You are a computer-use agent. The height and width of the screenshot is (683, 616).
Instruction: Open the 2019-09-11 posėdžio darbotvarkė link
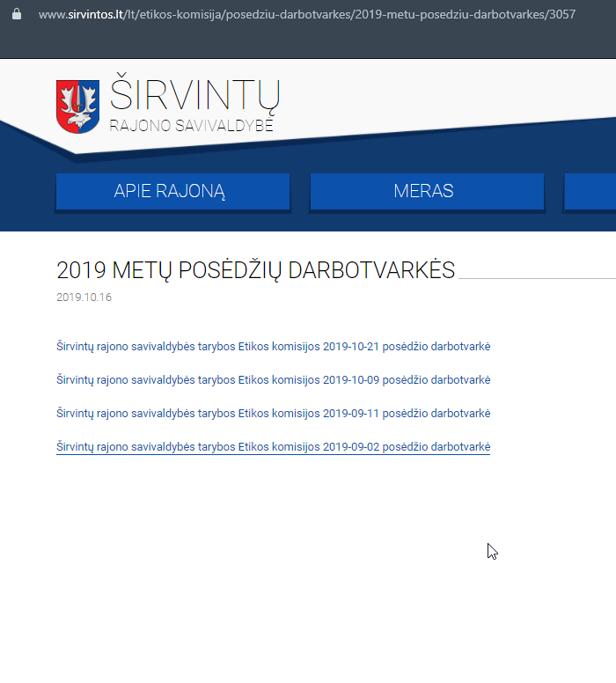coord(273,414)
